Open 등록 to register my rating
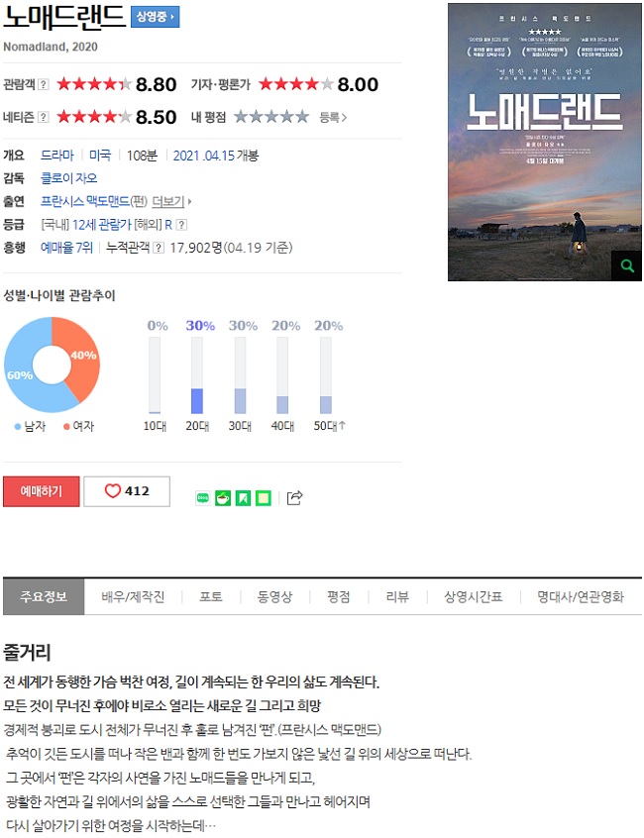 pyautogui.click(x=333, y=117)
